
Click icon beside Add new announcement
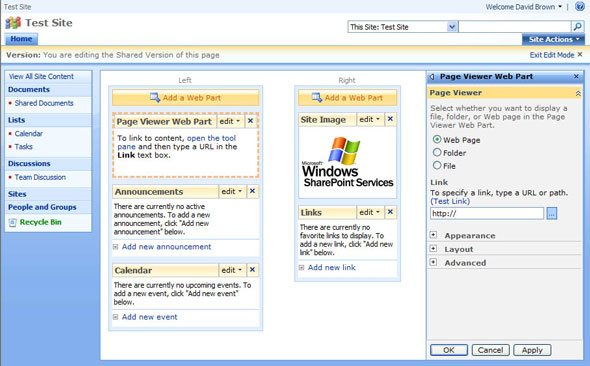pos(116,247)
